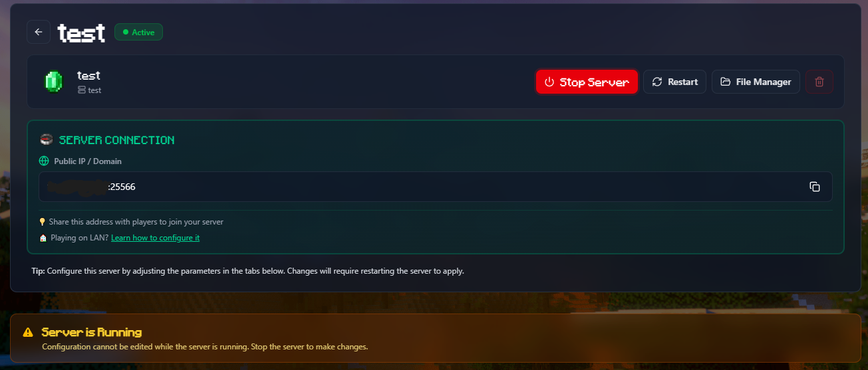Click the Server is Running banner heading
This screenshot has width=868, height=370.
click(x=91, y=332)
